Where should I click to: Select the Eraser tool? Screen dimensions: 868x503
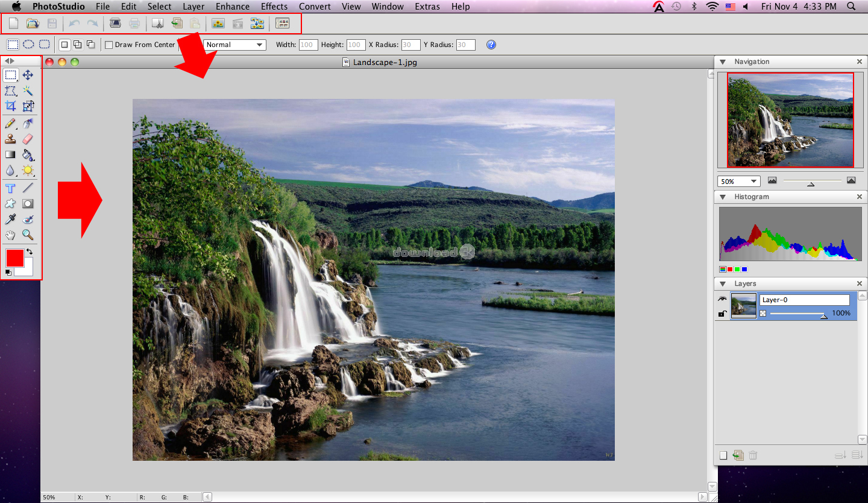pyautogui.click(x=28, y=139)
